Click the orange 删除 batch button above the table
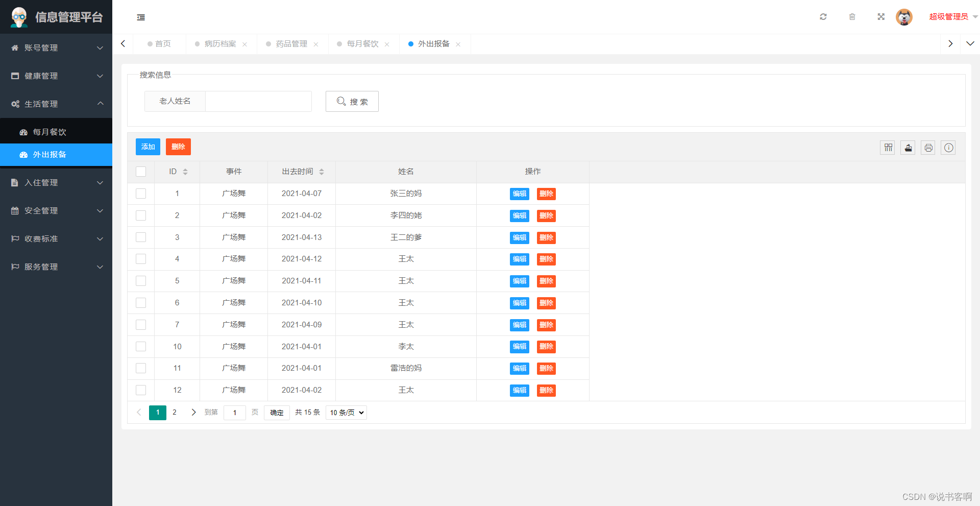This screenshot has width=980, height=506. tap(178, 147)
